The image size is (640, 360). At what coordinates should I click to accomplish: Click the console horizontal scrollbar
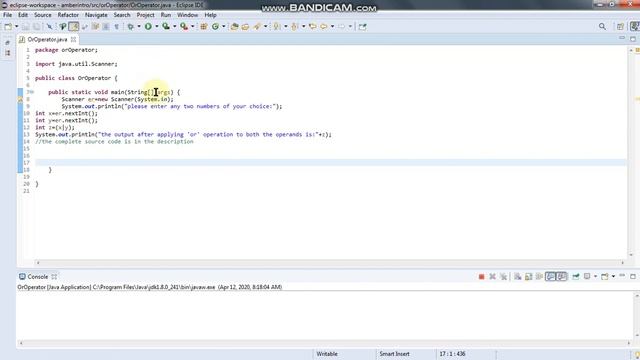pyautogui.click(x=324, y=343)
